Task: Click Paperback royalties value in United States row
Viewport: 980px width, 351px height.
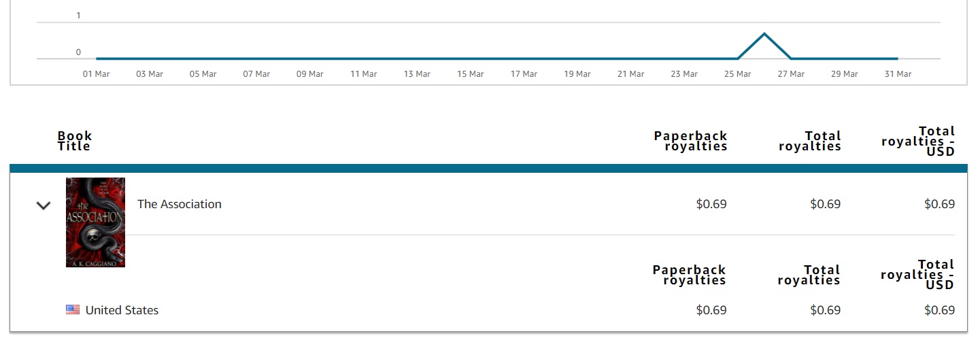Action: (711, 310)
